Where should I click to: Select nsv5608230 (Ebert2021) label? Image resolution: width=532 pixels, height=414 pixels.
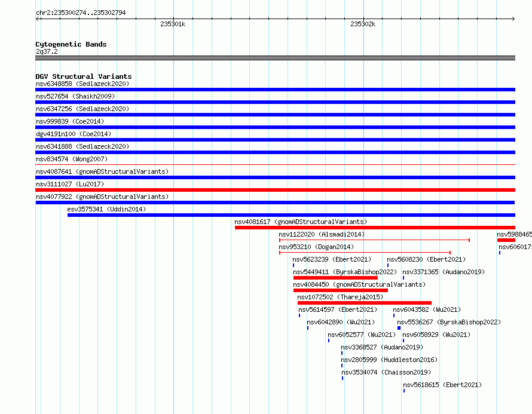(x=426, y=259)
